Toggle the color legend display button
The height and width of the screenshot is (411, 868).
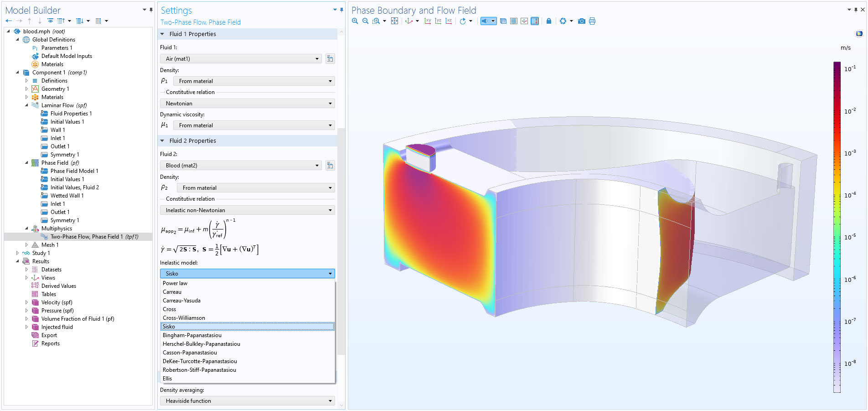[535, 21]
